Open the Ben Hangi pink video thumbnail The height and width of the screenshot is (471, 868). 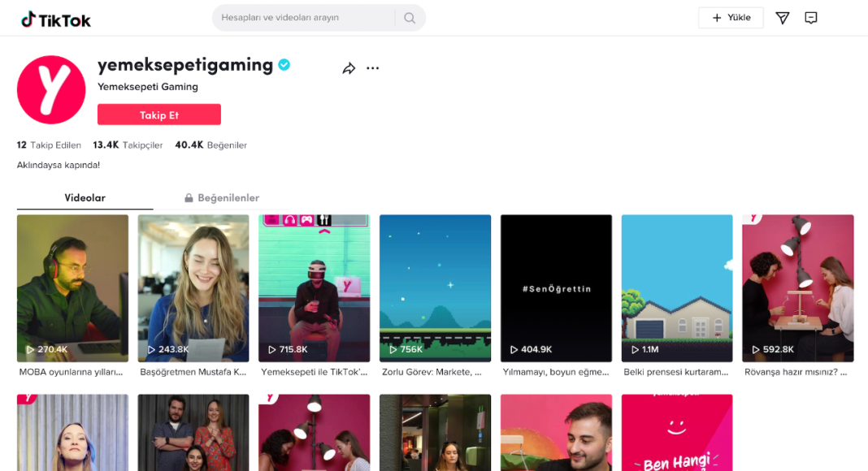pyautogui.click(x=677, y=432)
